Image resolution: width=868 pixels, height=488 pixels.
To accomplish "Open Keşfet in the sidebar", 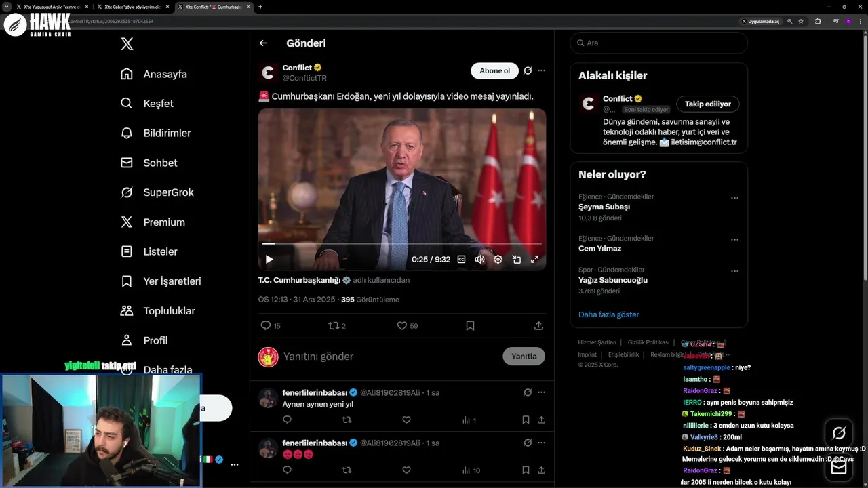I will click(146, 104).
